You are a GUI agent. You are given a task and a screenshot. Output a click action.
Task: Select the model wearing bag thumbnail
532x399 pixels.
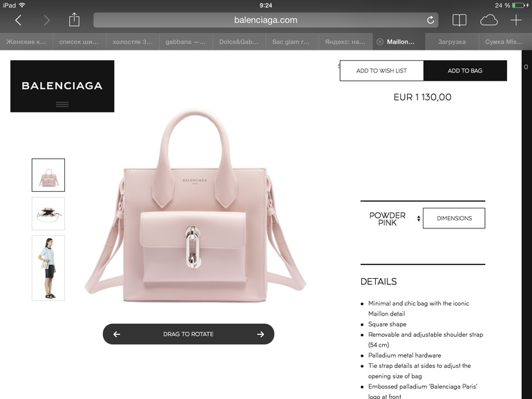click(x=48, y=268)
